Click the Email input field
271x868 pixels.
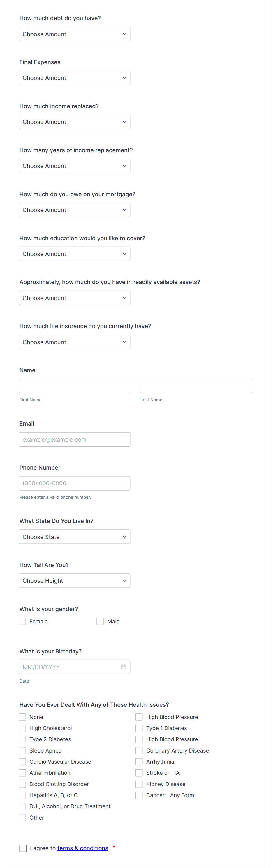click(x=74, y=439)
